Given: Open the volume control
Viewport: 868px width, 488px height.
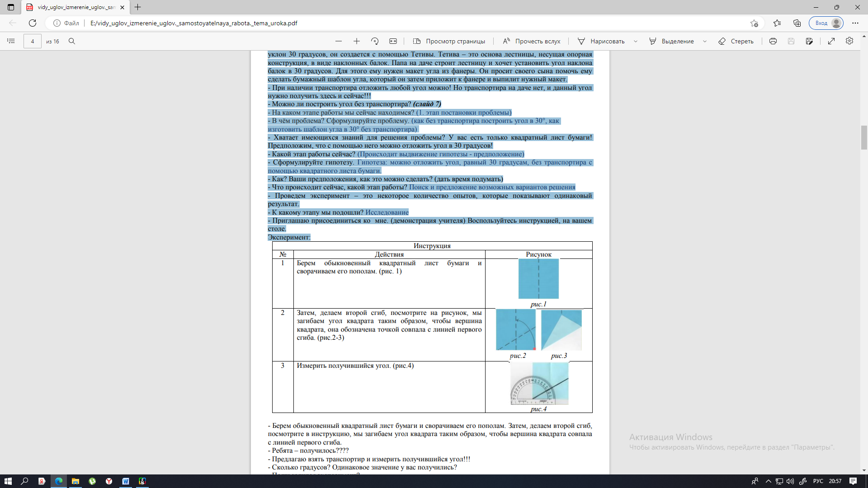Looking at the screenshot, I should (x=790, y=481).
